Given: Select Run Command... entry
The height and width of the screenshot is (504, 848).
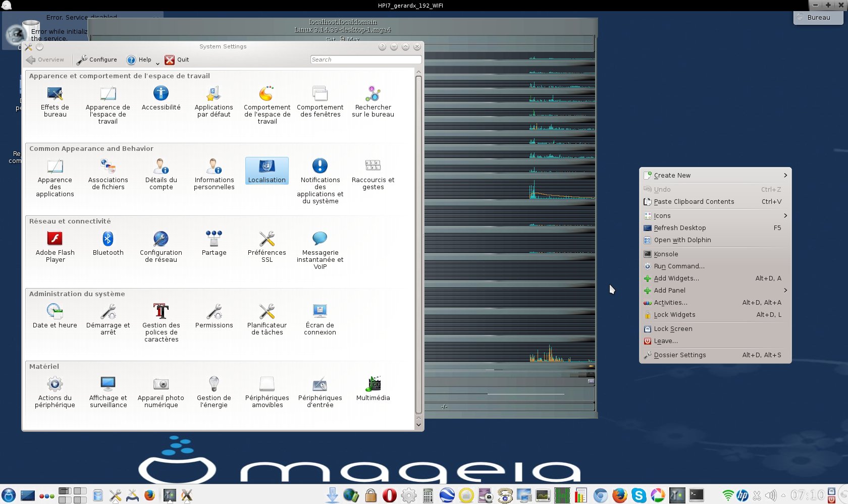Looking at the screenshot, I should pos(715,266).
